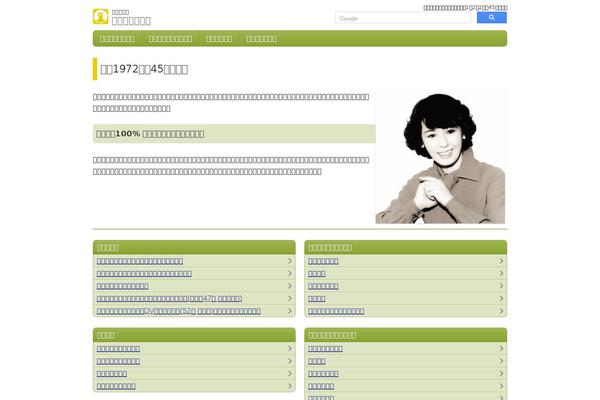The image size is (600, 400).
Task: Open the first item in green navigation bar
Action: click(x=117, y=39)
